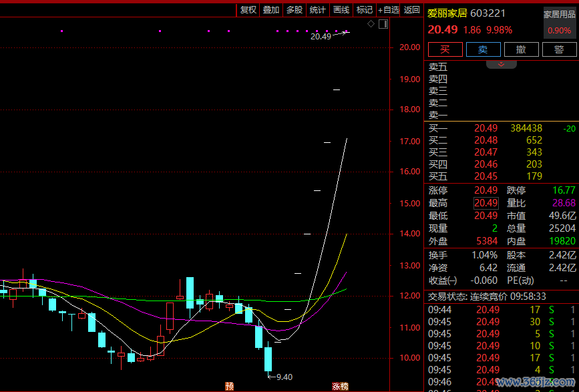Click stock name 爱丽家居
This screenshot has height=392, width=579.
(x=447, y=13)
